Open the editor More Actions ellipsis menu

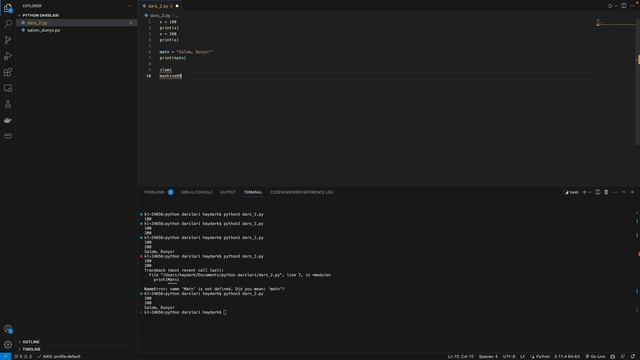(633, 6)
